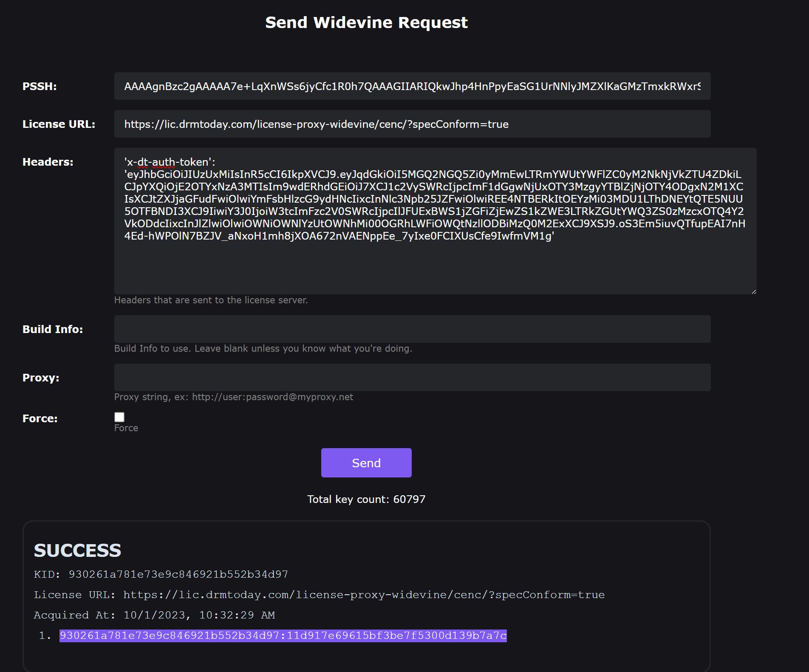Click the SUCCESS heading
Viewport: 809px width, 672px height.
pos(77,551)
